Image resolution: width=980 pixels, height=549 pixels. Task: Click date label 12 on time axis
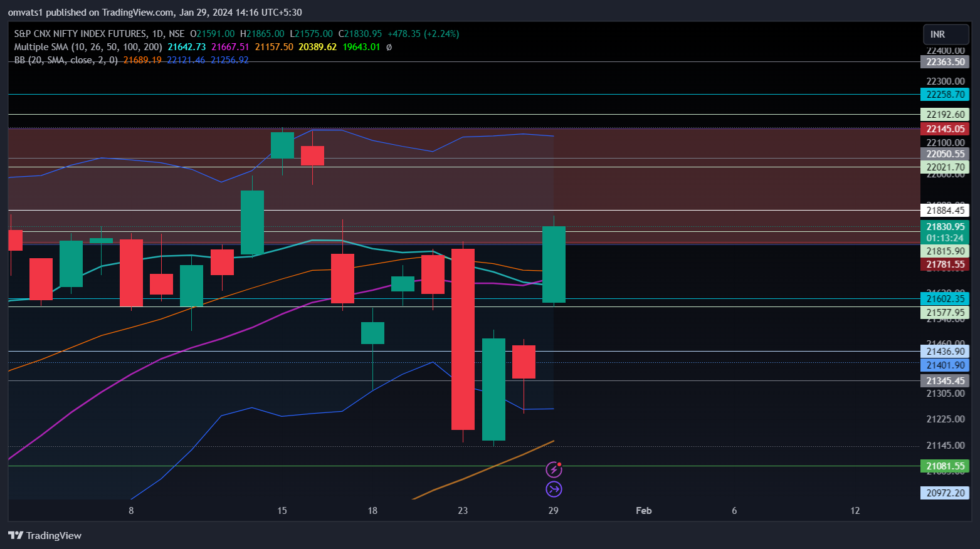pos(855,511)
